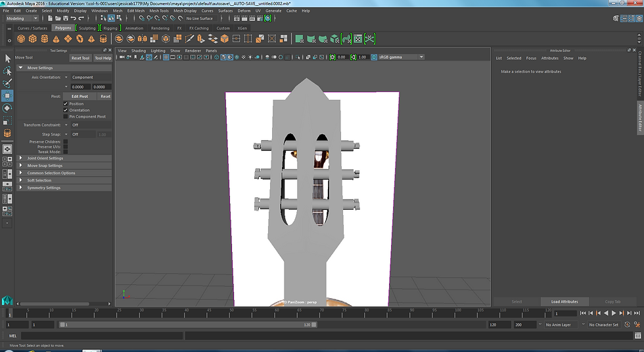Open the Attribute Editor Focus menu
644x352 pixels.
coord(531,58)
